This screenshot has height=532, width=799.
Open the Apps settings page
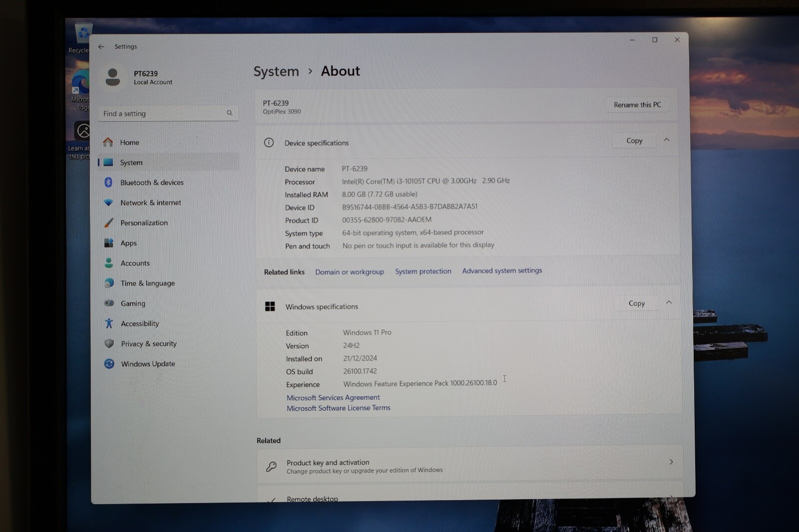point(168,243)
